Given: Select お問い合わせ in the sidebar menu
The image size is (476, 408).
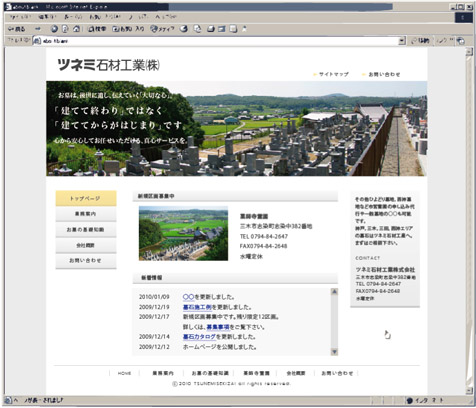Looking at the screenshot, I should tap(86, 261).
